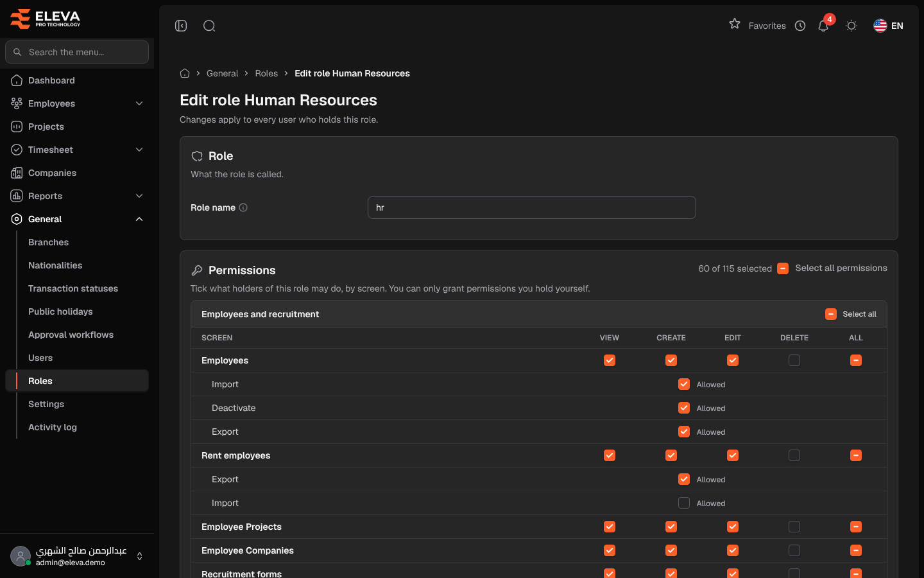Click the shield icon beside Role heading
This screenshot has height=578, width=924.
197,156
